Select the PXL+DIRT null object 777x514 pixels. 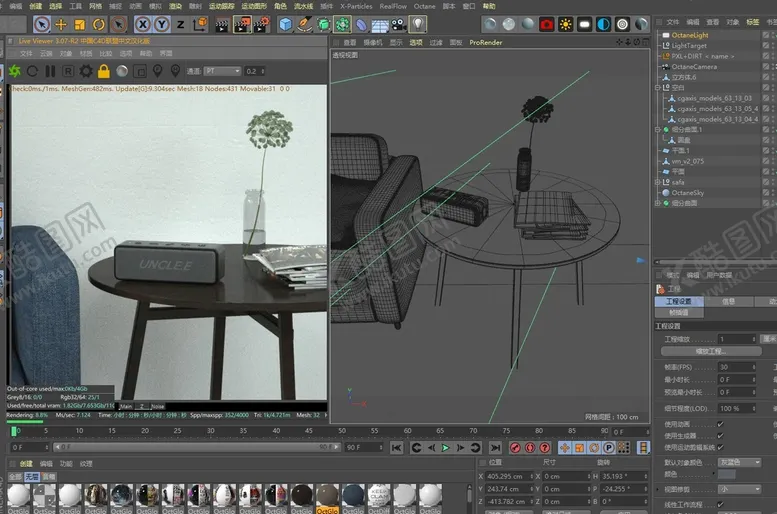702,56
